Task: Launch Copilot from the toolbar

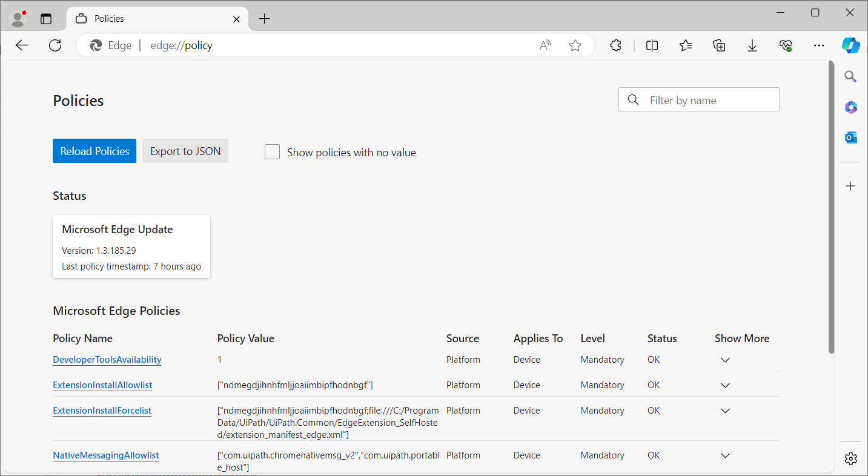Action: coord(850,45)
